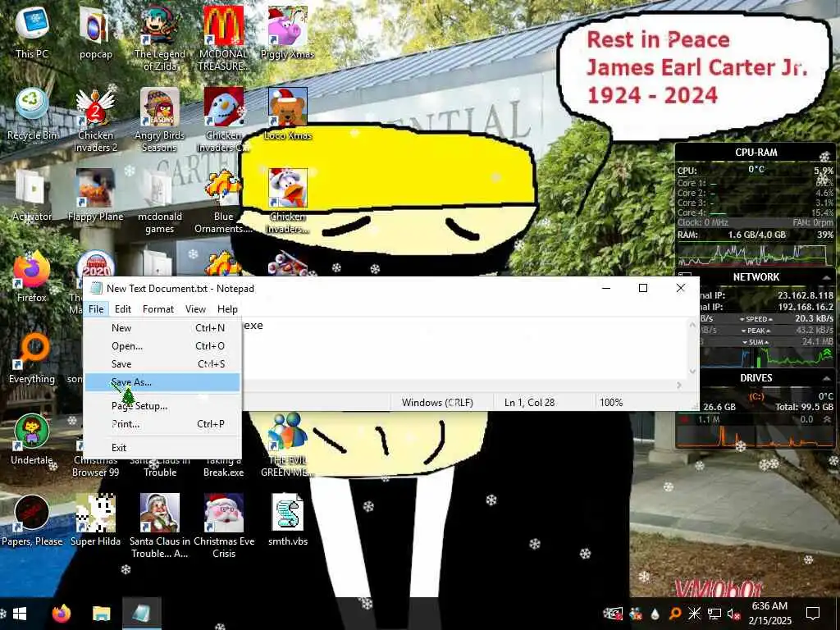840x630 pixels.
Task: Select the Blue Ornaments shortcut
Action: (x=223, y=202)
